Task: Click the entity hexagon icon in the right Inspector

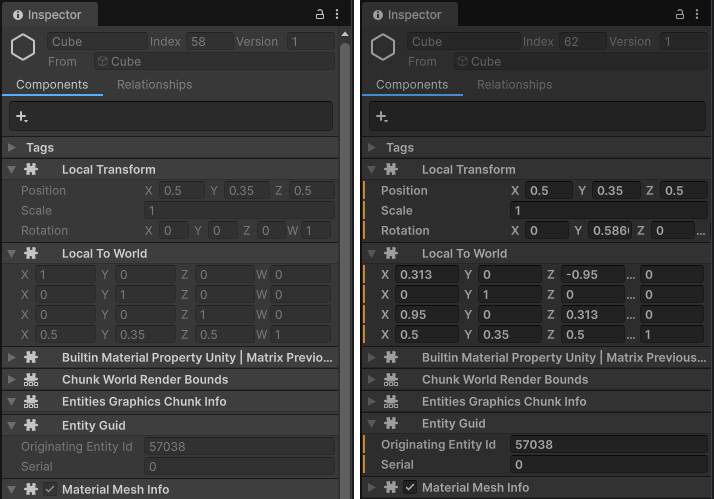Action: (383, 47)
